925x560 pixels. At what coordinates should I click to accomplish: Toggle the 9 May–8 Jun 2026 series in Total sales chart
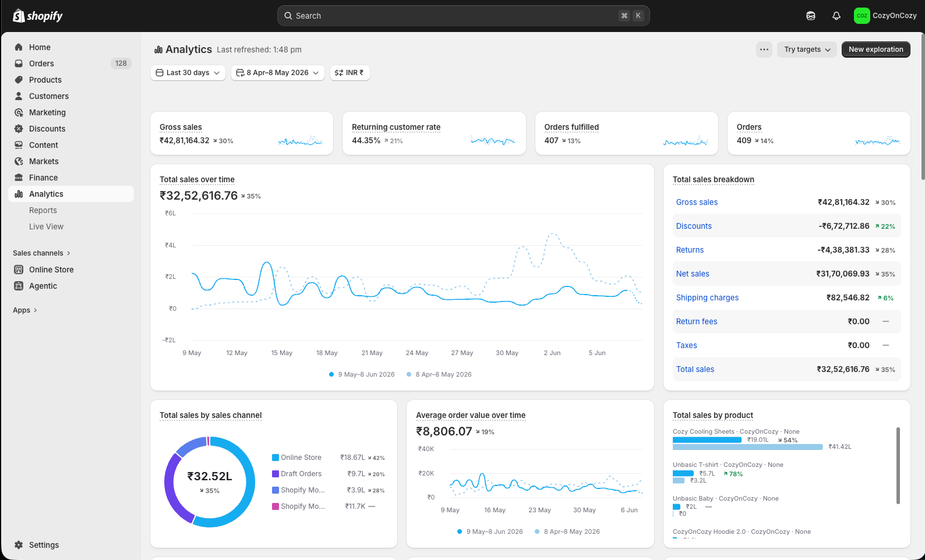click(362, 374)
